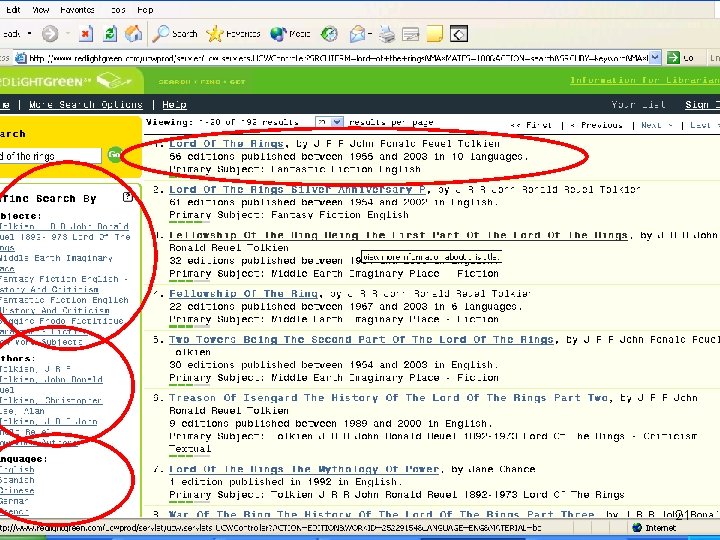This screenshot has height=540, width=720.
Task: Refine by Fantasy Fiction English subject
Action: (64, 284)
